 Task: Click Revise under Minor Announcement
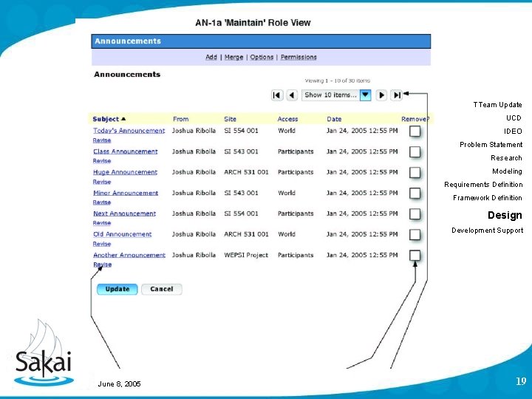tap(102, 202)
